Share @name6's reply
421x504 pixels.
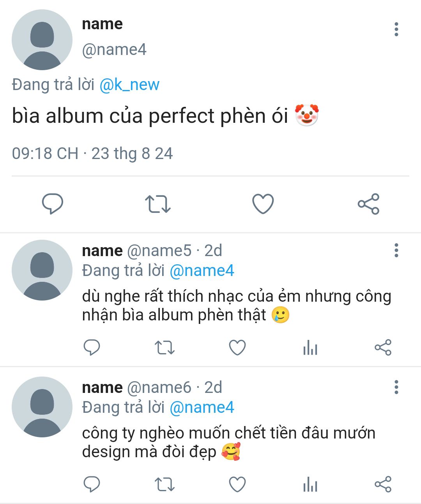tap(383, 485)
